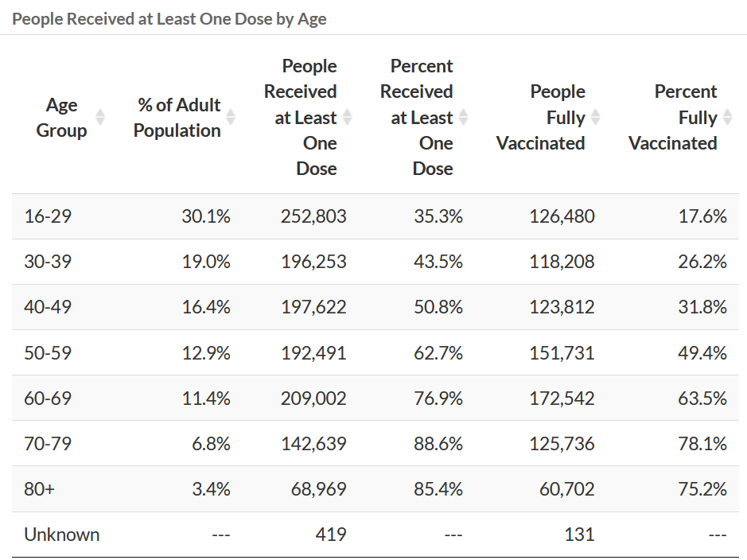
Task: Select the Age Group column header
Action: (61, 117)
